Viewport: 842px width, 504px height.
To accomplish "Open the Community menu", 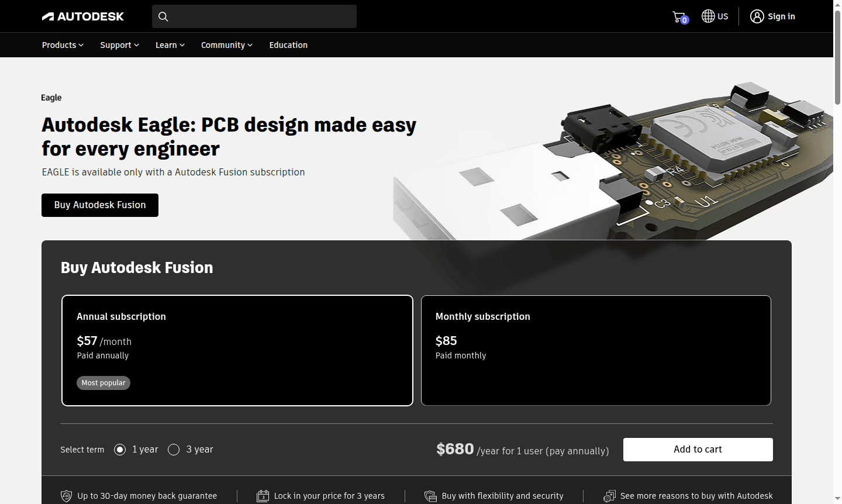I will [x=226, y=45].
